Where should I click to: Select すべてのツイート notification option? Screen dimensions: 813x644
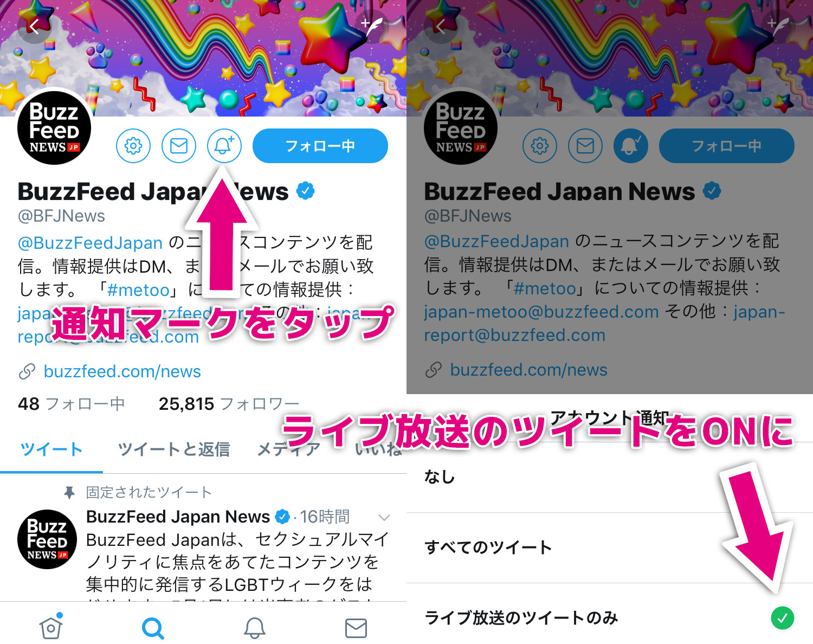(610, 548)
